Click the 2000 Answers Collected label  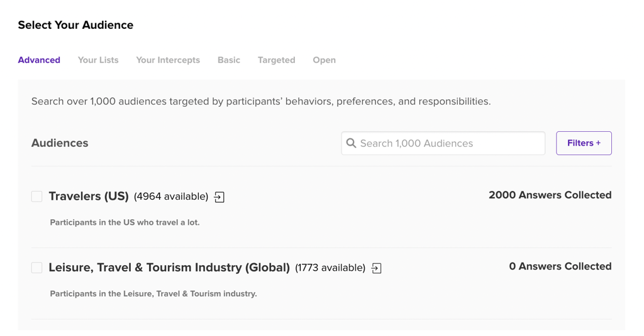click(x=550, y=195)
